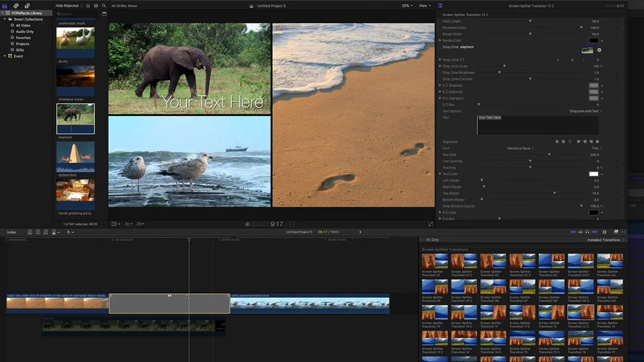Click the Border Color black swatch
The width and height of the screenshot is (644, 362).
coord(594,40)
